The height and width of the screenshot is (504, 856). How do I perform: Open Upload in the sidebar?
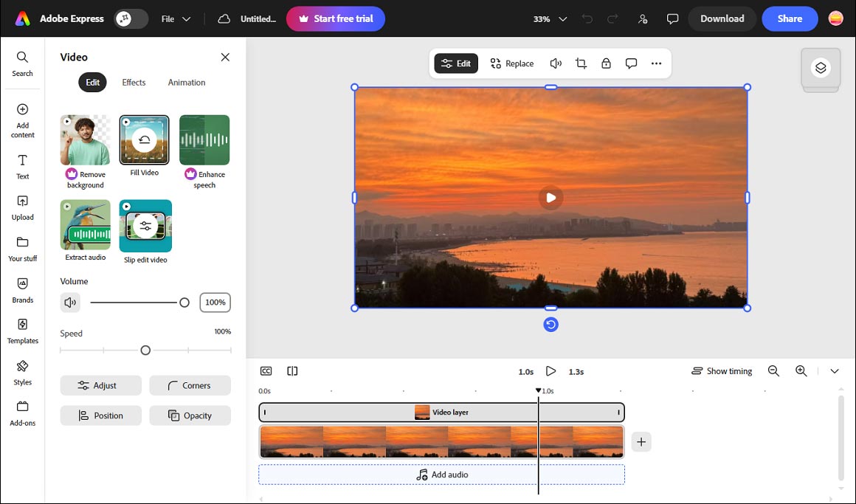pyautogui.click(x=22, y=208)
